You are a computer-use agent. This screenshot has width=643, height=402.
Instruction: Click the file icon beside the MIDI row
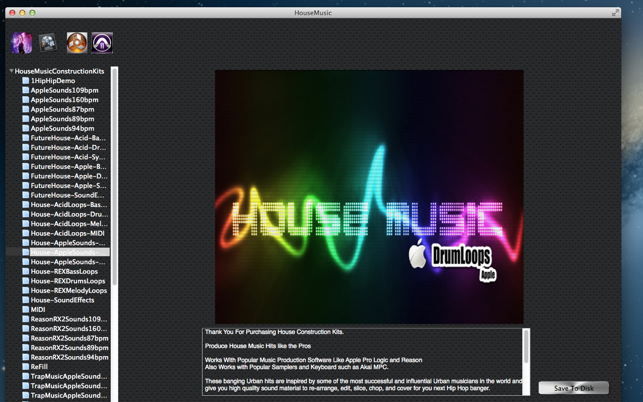click(25, 310)
